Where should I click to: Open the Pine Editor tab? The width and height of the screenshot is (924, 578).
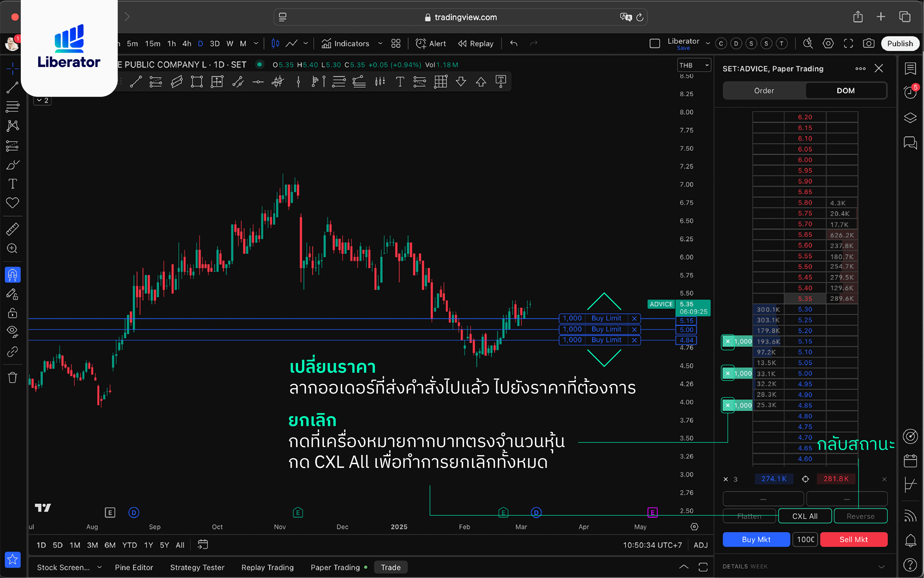tap(134, 568)
